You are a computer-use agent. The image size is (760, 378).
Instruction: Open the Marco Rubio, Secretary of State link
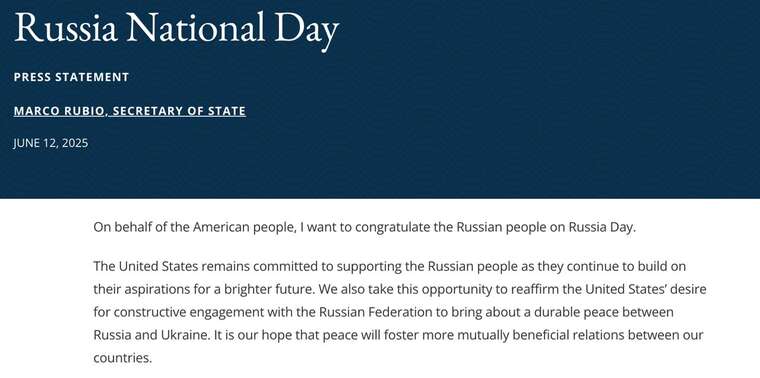point(129,111)
